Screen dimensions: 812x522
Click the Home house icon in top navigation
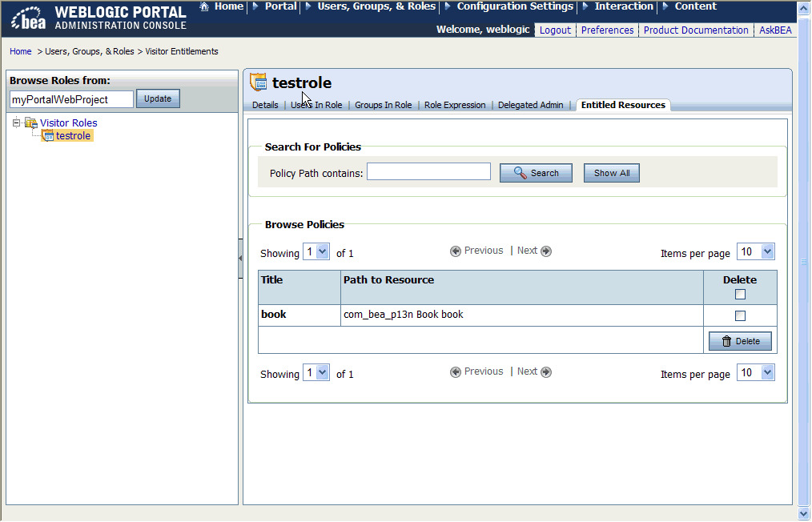[204, 6]
